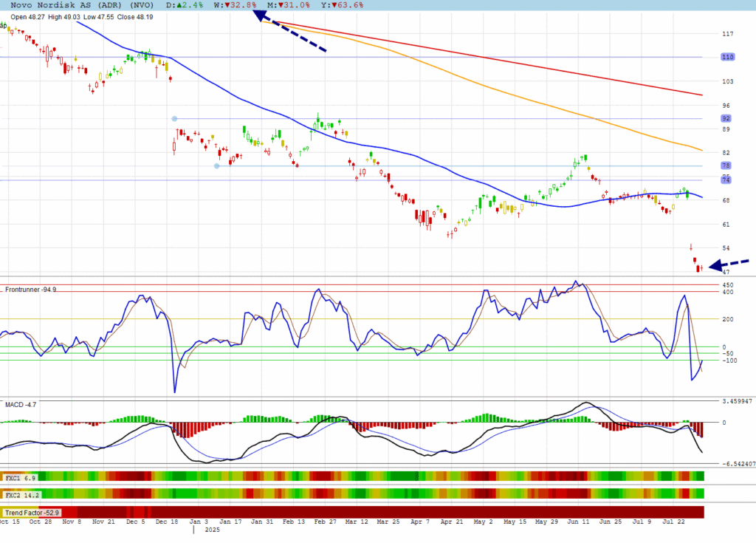Click the -100 Frontrunner axis value
Viewport: 756px width, 543px height.
(x=729, y=361)
